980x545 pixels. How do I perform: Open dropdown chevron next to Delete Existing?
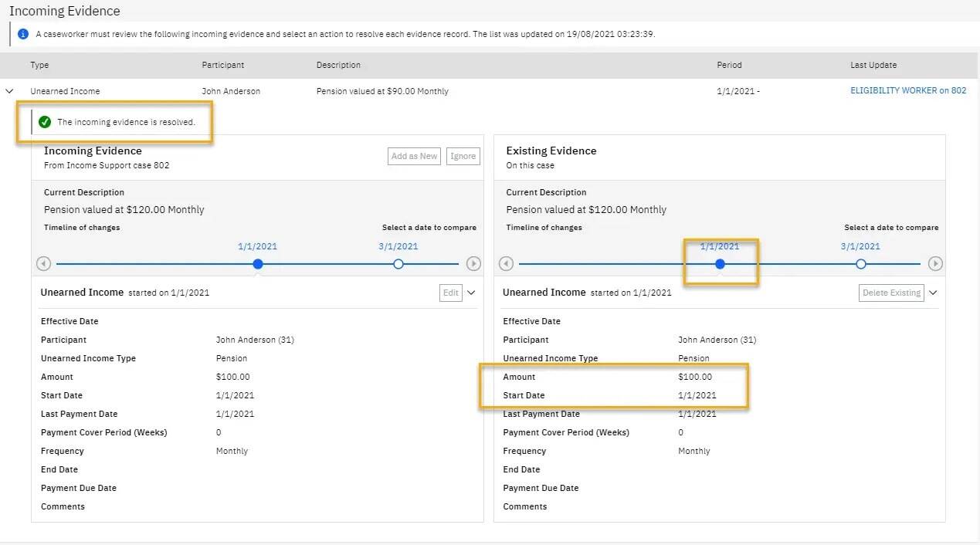(x=933, y=293)
